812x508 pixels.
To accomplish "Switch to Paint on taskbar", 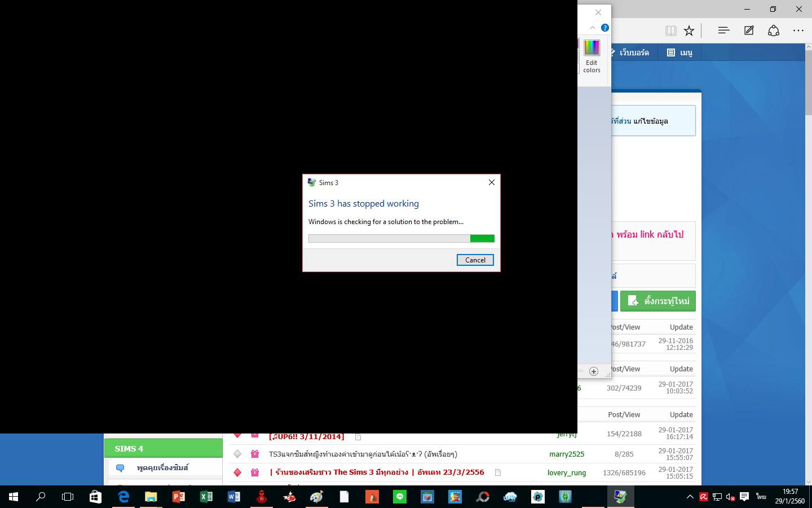I will click(316, 497).
